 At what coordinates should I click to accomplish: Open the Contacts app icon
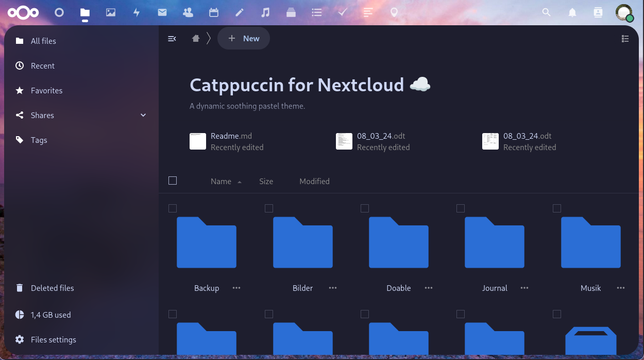tap(188, 12)
